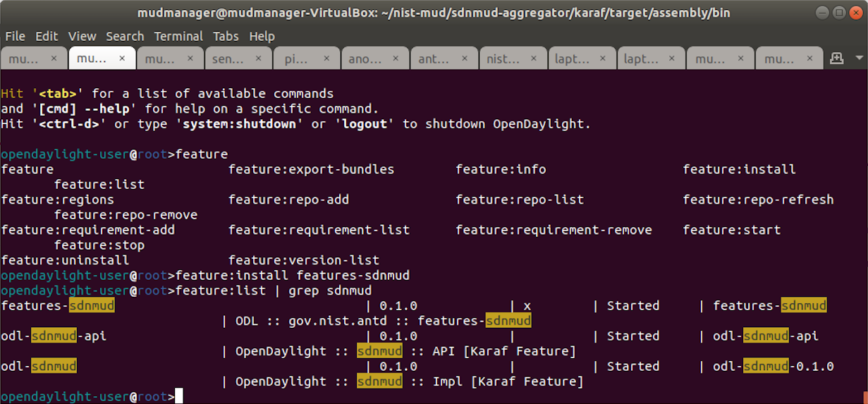Close the ant... tab
Viewport: 868px width, 404px height.
click(x=463, y=59)
